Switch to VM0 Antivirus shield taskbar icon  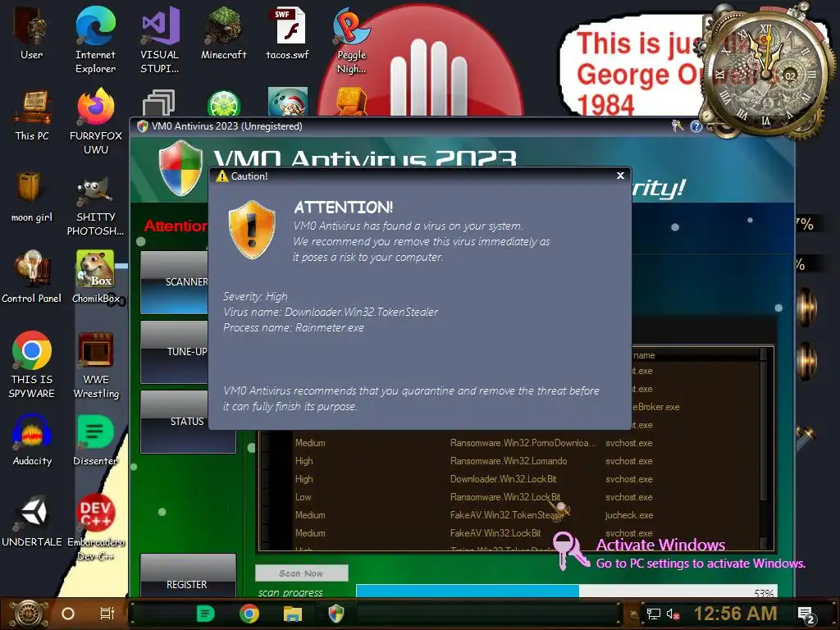pyautogui.click(x=336, y=614)
